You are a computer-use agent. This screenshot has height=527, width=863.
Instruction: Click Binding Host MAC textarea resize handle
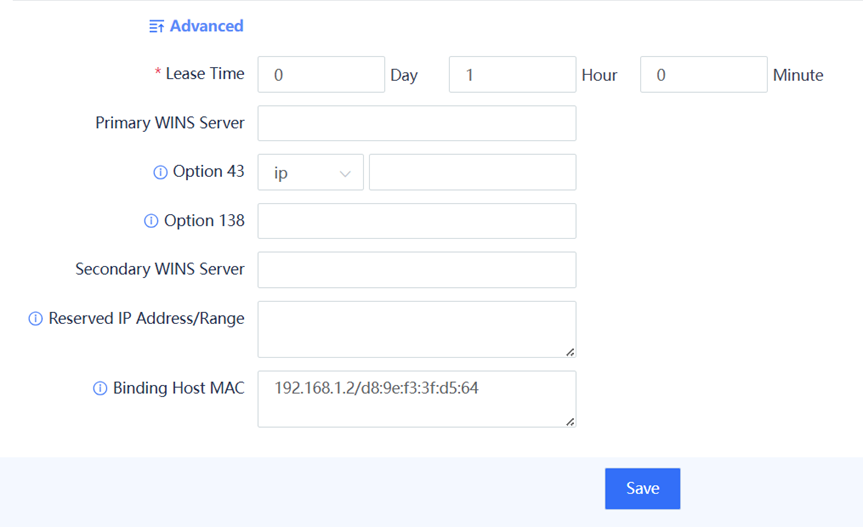click(570, 422)
